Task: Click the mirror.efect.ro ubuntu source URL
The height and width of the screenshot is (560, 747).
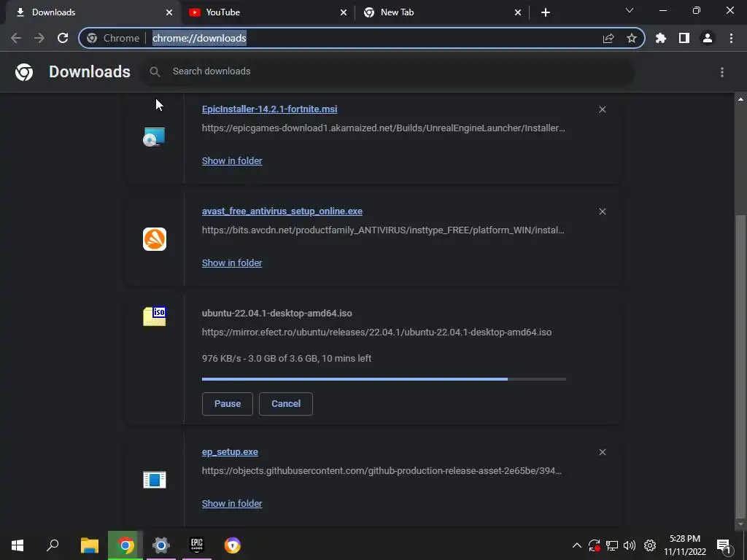Action: point(377,332)
